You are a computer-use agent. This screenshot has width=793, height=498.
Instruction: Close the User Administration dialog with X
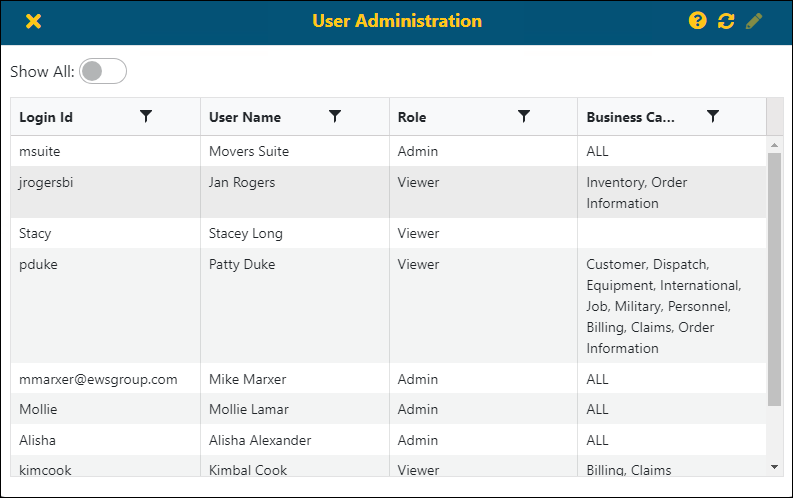[34, 21]
